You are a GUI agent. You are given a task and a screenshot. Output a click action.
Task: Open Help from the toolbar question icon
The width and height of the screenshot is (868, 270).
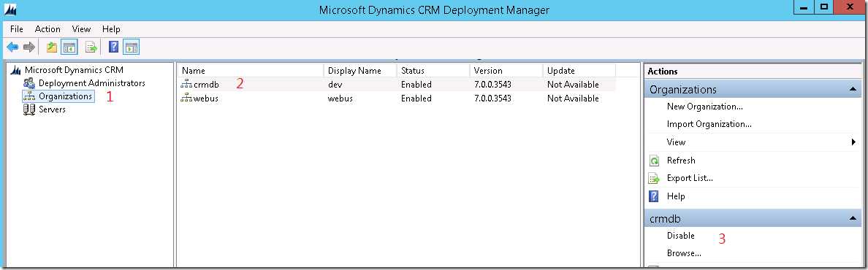pos(113,47)
